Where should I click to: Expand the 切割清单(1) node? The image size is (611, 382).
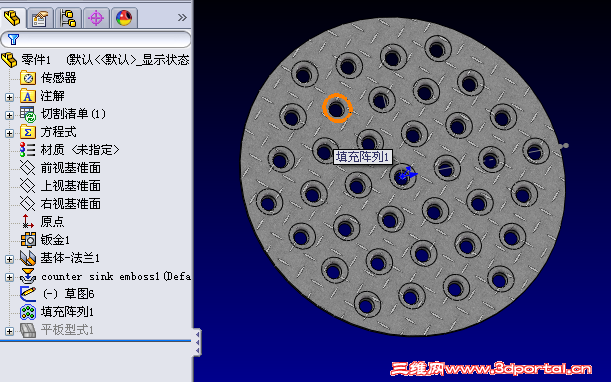click(x=9, y=115)
